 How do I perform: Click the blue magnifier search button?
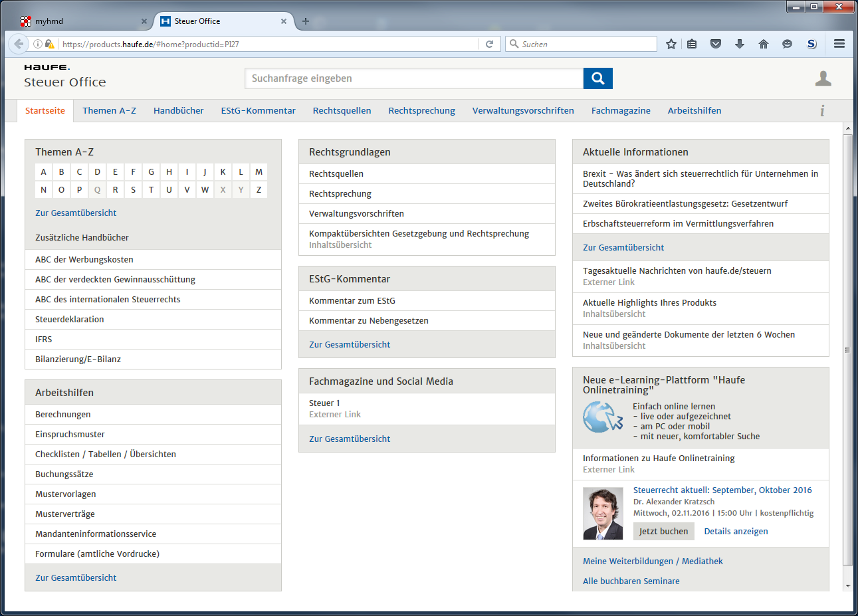point(597,78)
